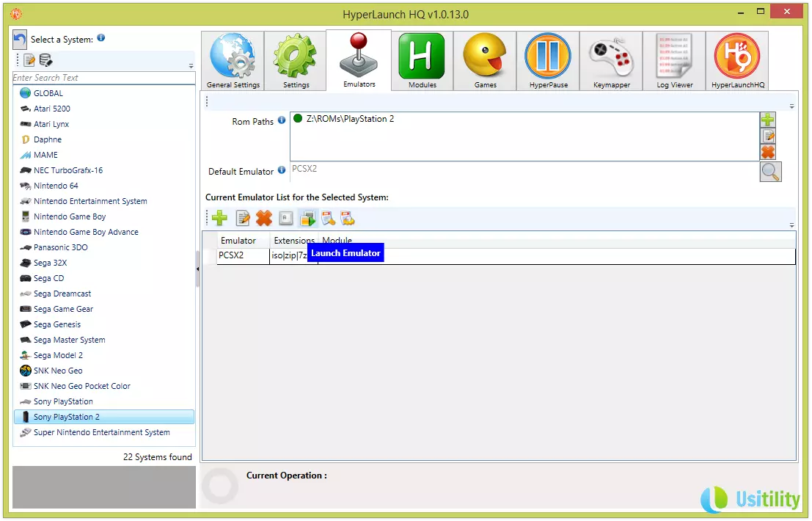Click the Enter Search Text field

(103, 78)
